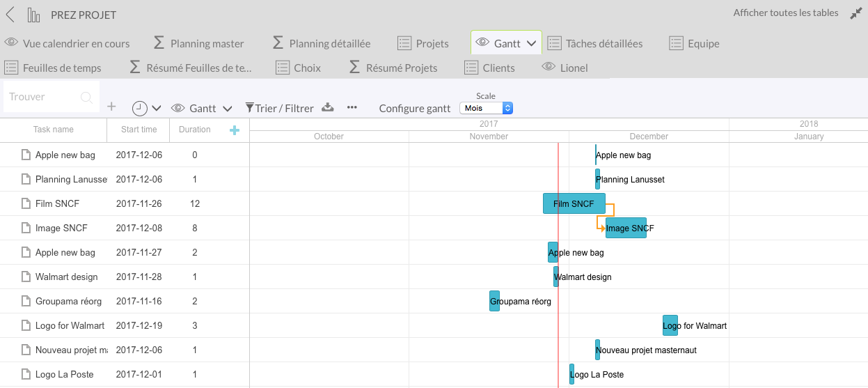868x388 pixels.
Task: Click start date 2017-11-26 cell
Action: click(139, 203)
